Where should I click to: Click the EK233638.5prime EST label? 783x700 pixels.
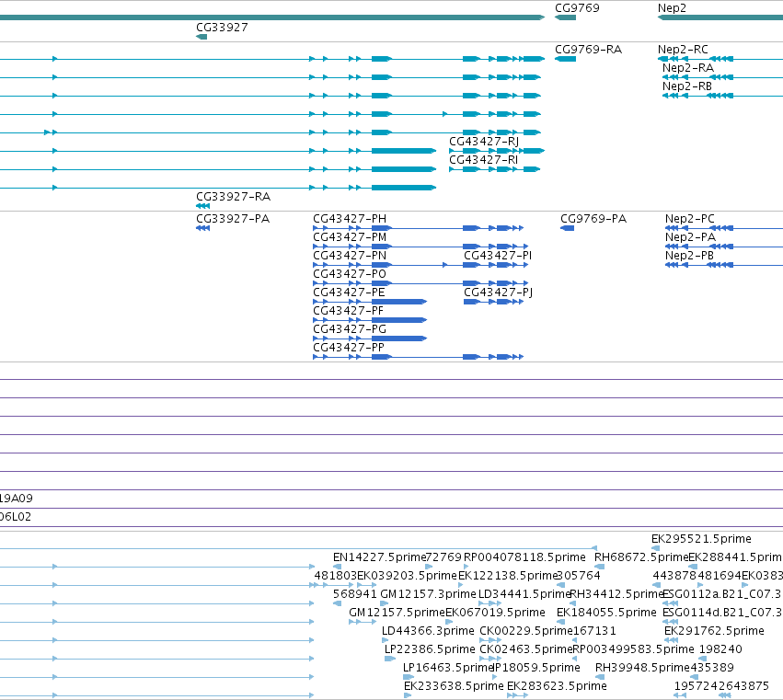[x=454, y=687]
